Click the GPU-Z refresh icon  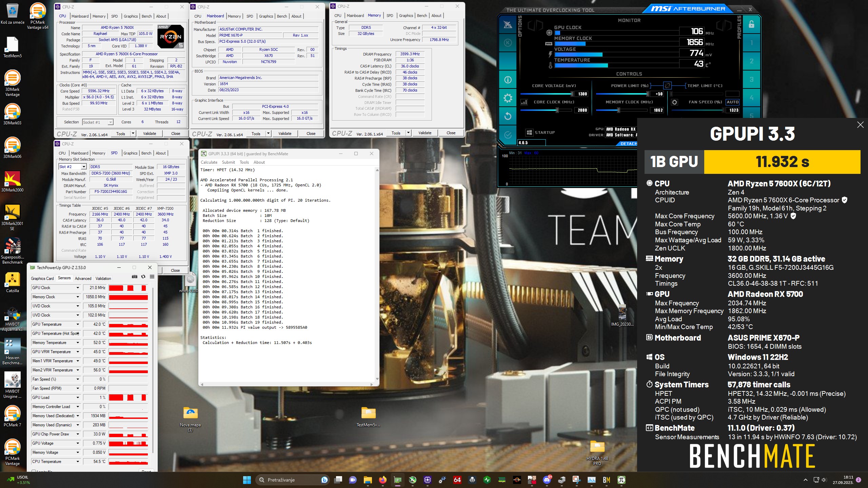[x=143, y=277]
